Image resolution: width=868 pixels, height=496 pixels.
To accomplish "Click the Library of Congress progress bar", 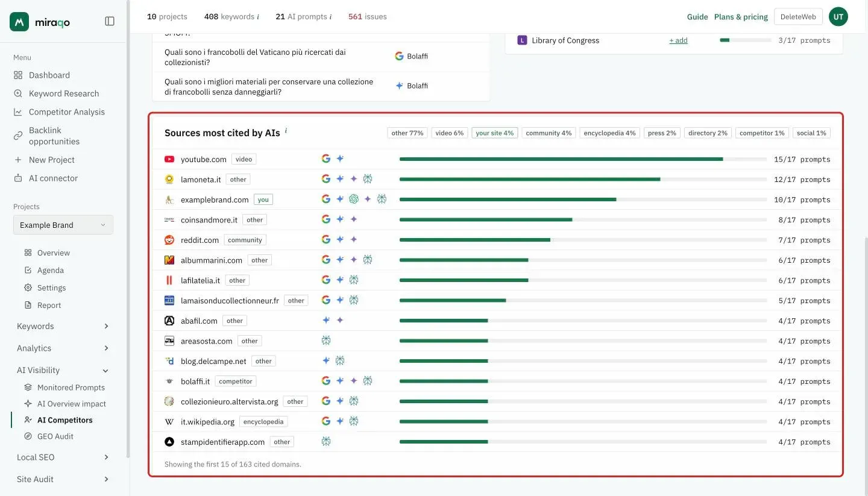I will 746,40.
